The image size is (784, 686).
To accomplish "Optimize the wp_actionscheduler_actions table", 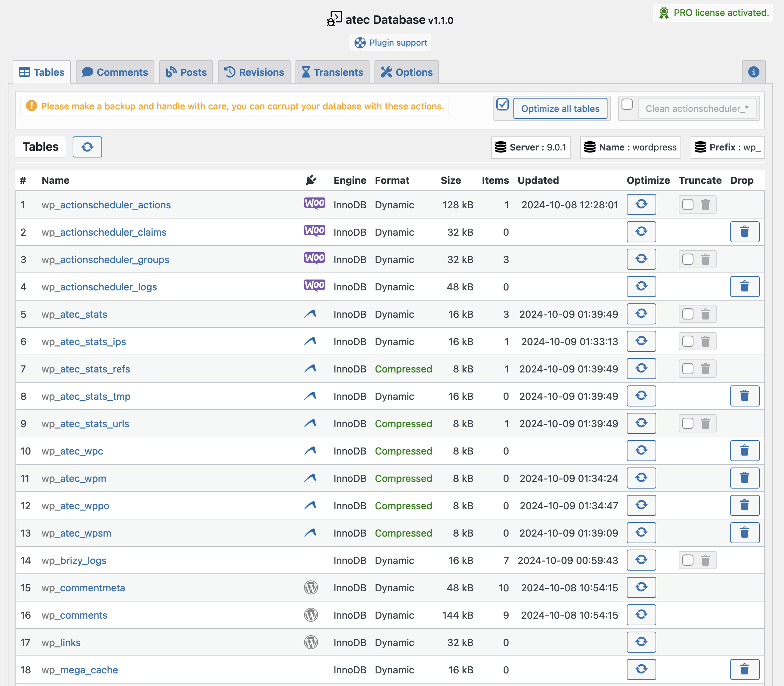I will tap(641, 204).
